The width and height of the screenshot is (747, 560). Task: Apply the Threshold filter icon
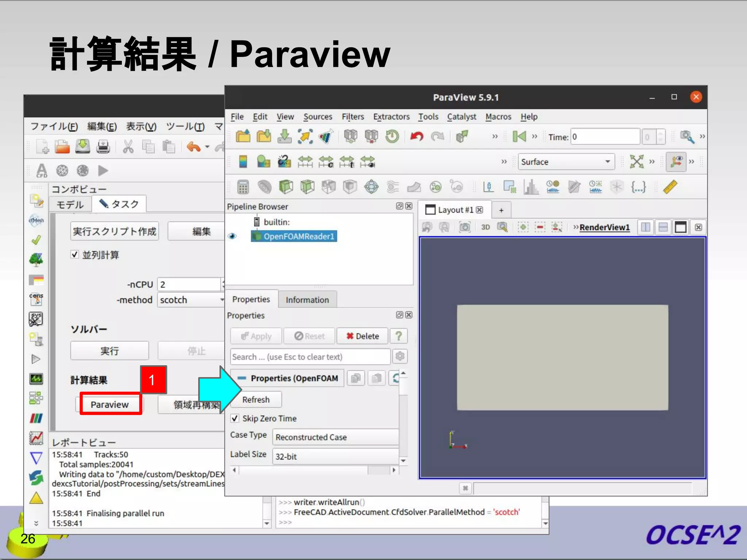(329, 187)
